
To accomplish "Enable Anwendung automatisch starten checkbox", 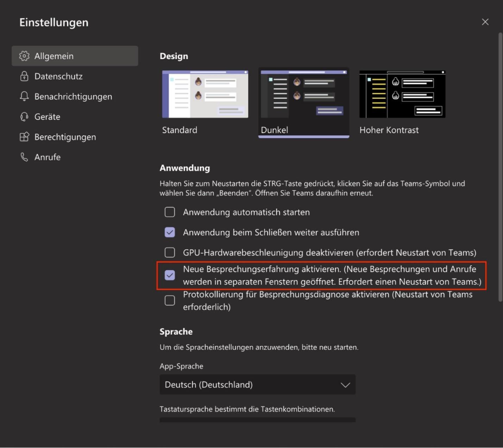I will tap(170, 212).
